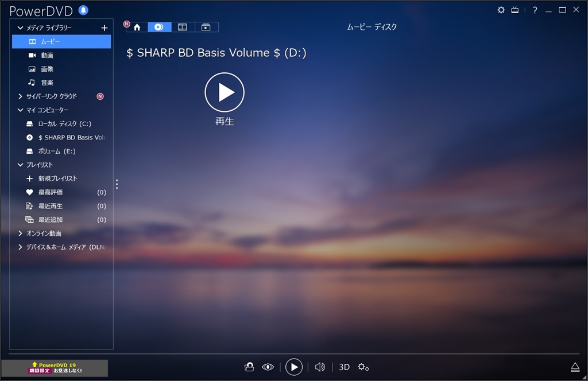Create a 新規プレイリスト

[x=61, y=178]
